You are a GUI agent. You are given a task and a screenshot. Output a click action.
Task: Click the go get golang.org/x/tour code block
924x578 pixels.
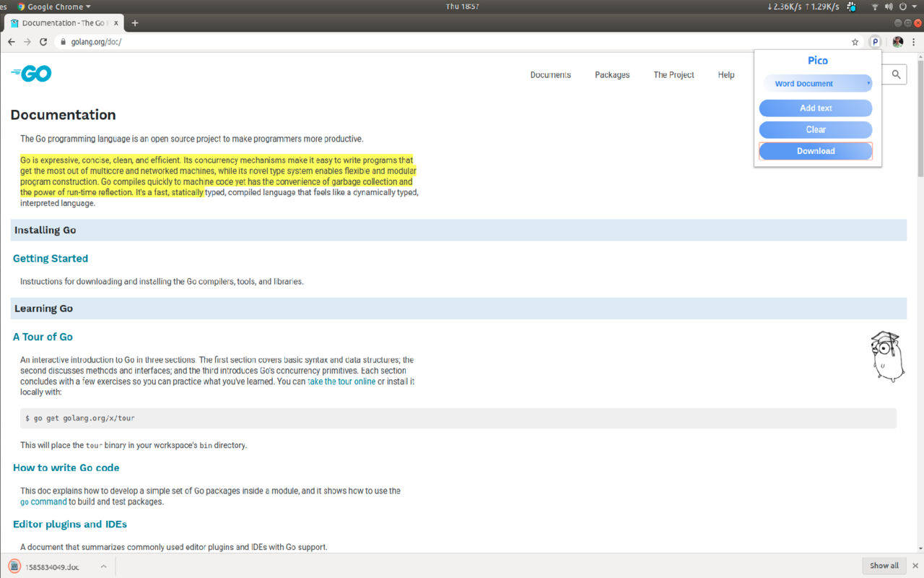pyautogui.click(x=458, y=418)
